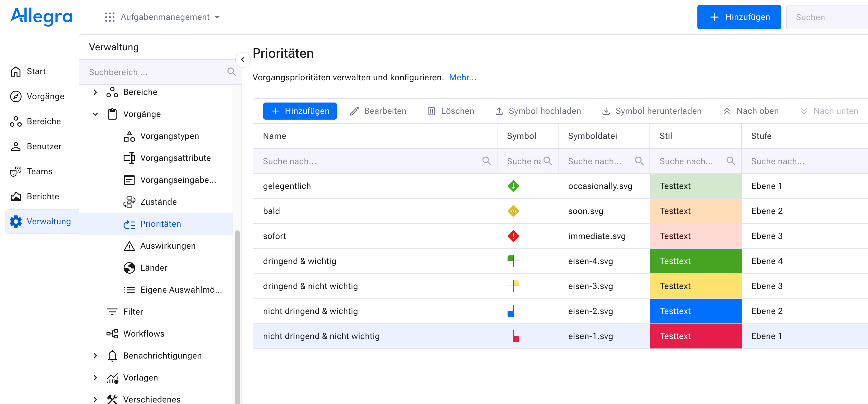Expand the Vorlagen tree node
Screen dimensions: 868x404
(x=95, y=377)
